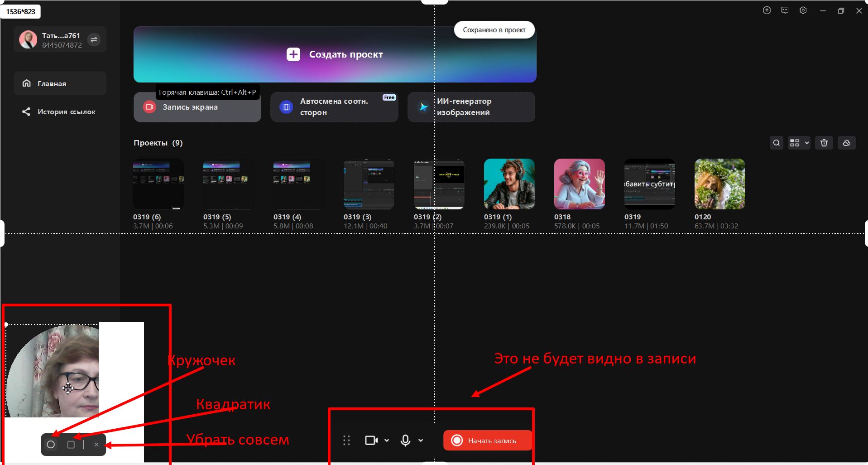Open project thumbnail 0319 (5)
The image size is (868, 465).
coord(229,184)
